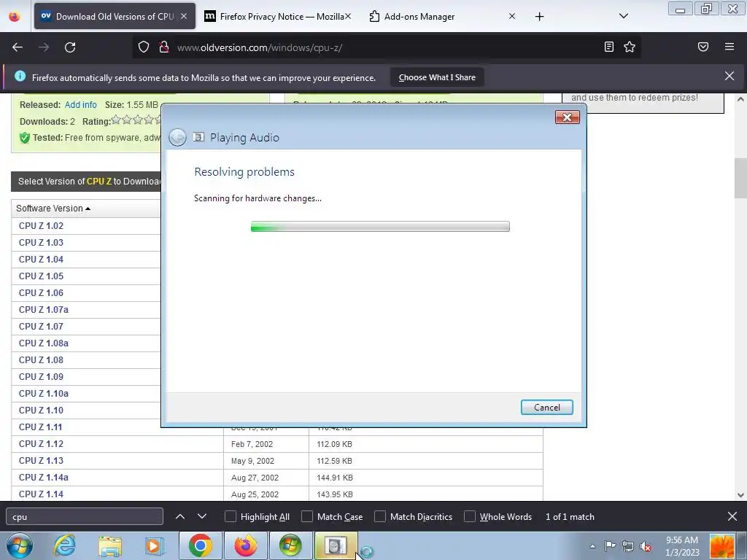Bookmark this page with the star icon
The height and width of the screenshot is (560, 747).
pos(630,47)
